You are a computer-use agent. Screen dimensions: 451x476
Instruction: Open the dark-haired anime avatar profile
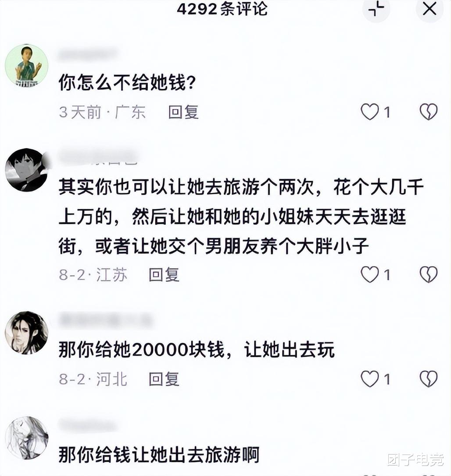coord(27,170)
